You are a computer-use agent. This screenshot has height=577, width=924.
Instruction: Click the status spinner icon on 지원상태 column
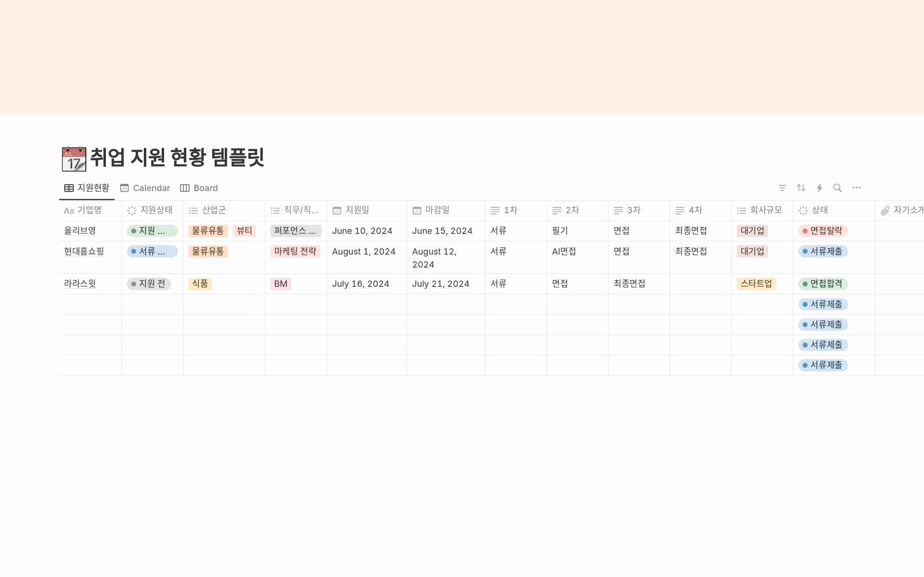click(131, 210)
